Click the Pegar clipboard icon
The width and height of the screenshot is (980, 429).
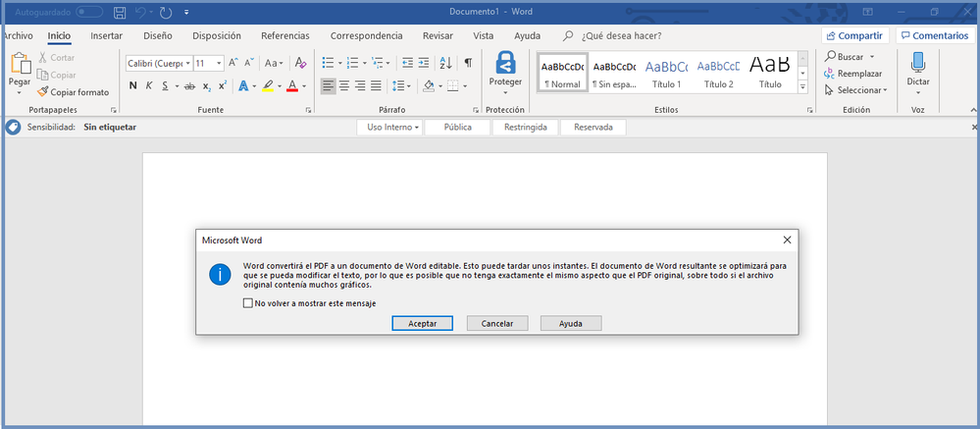click(x=19, y=67)
